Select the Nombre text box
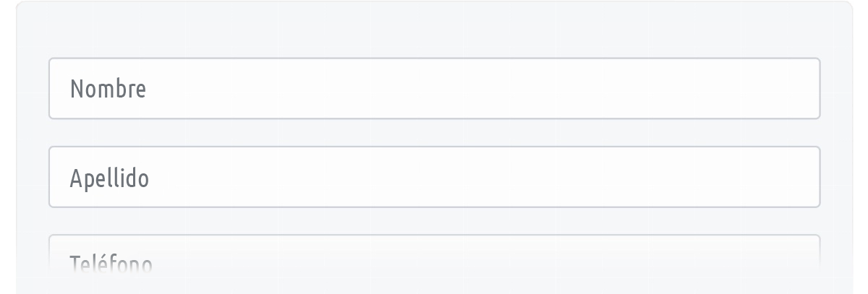868x294 pixels. tap(434, 88)
